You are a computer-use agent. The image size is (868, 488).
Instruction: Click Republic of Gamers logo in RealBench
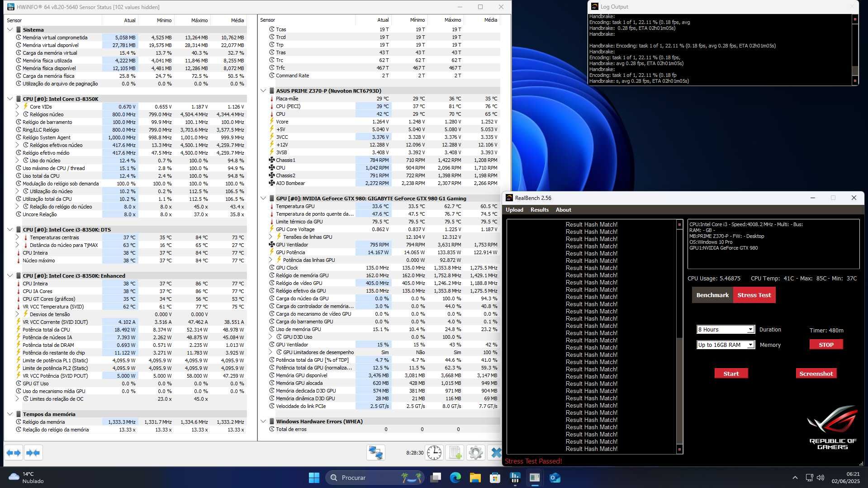click(x=833, y=427)
